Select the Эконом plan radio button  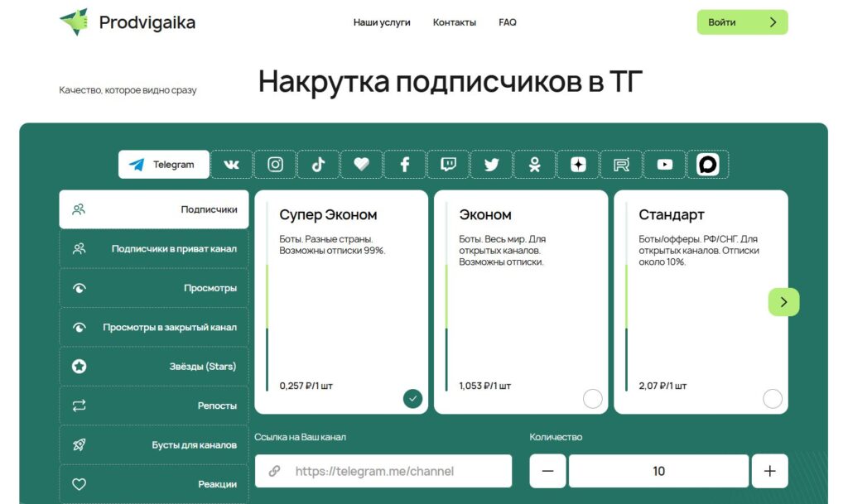[593, 399]
